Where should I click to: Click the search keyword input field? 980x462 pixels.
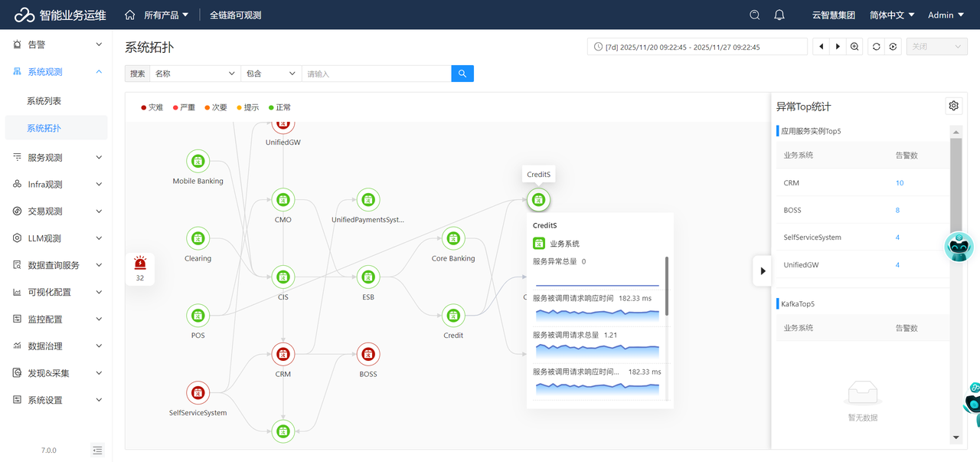point(375,74)
